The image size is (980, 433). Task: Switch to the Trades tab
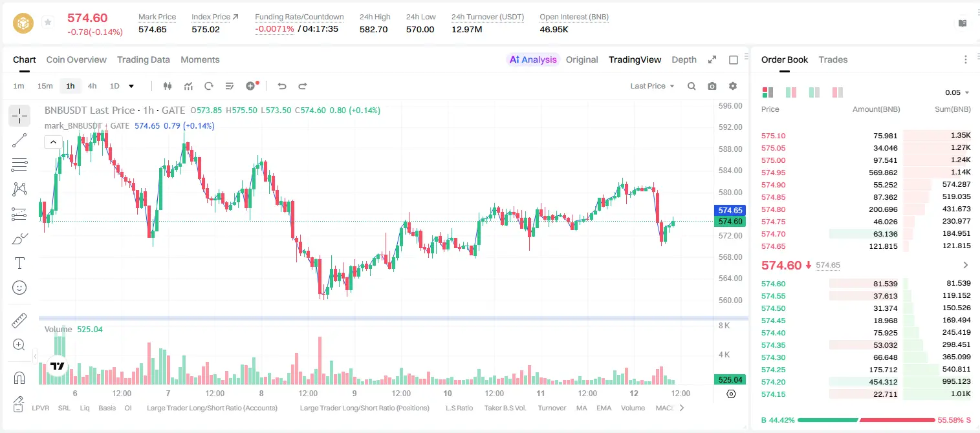coord(833,59)
